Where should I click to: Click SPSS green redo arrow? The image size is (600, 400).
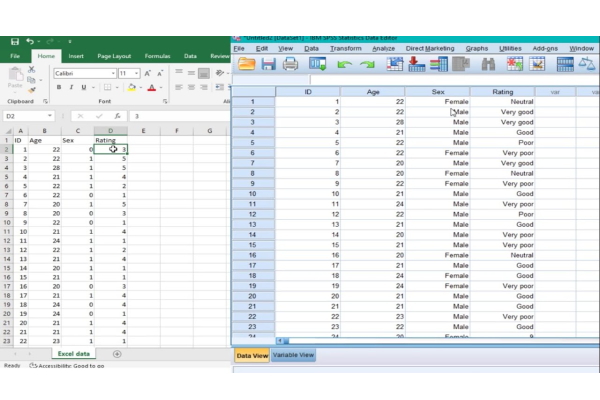(x=367, y=64)
